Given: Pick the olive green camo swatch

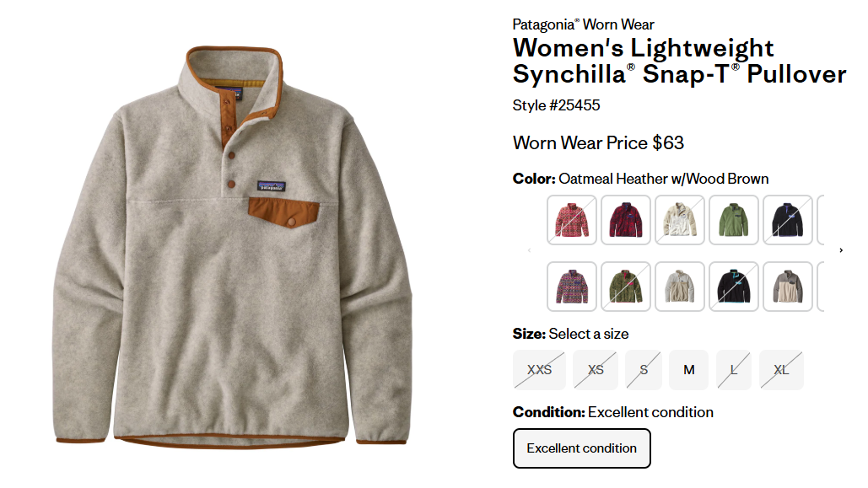Looking at the screenshot, I should [626, 287].
